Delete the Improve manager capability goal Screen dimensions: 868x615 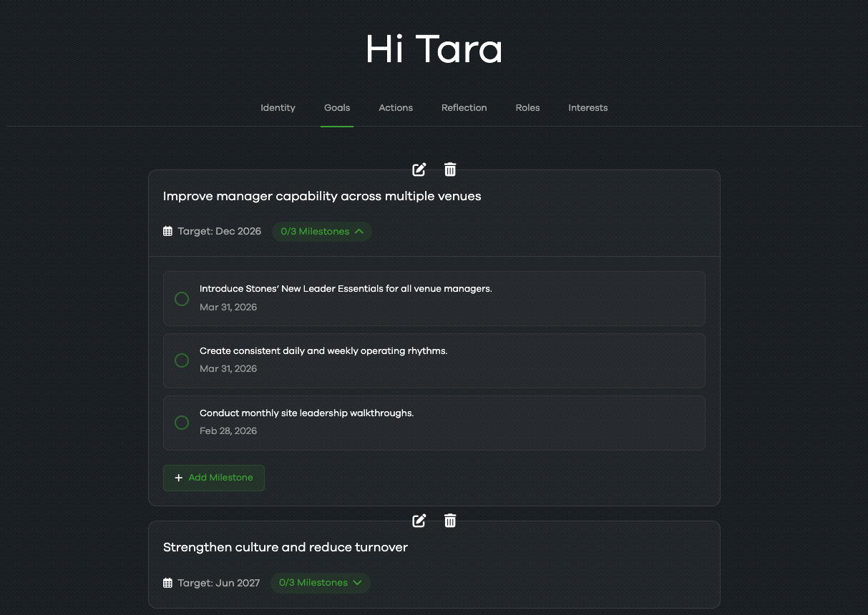[450, 169]
